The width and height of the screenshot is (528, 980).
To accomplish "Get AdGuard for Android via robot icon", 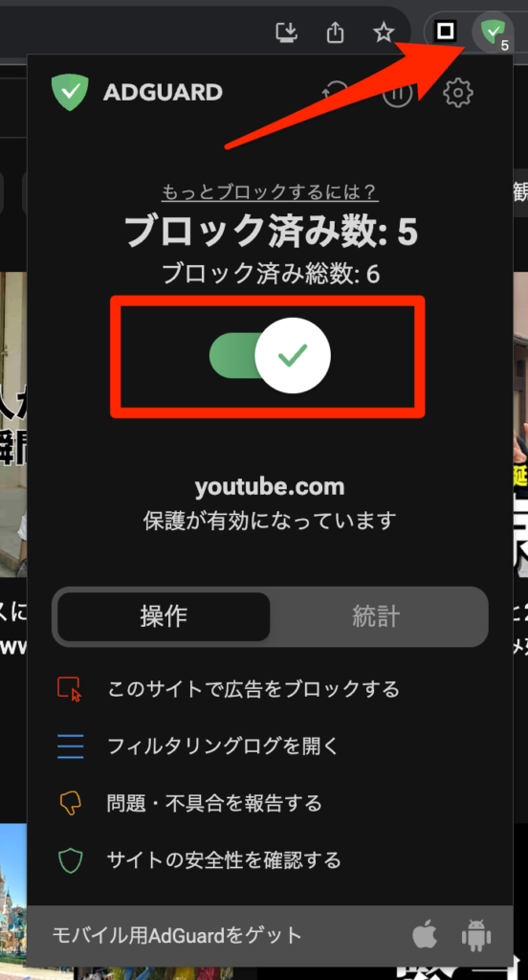I will (476, 936).
